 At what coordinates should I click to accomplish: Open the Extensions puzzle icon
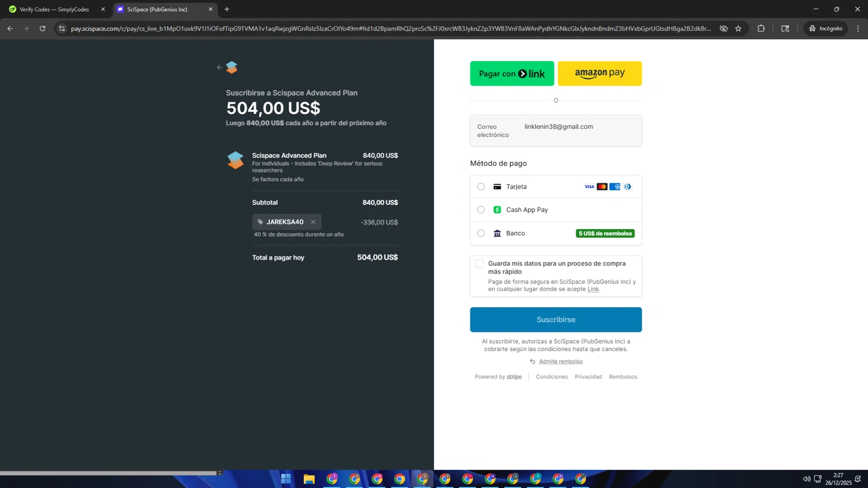click(761, 28)
